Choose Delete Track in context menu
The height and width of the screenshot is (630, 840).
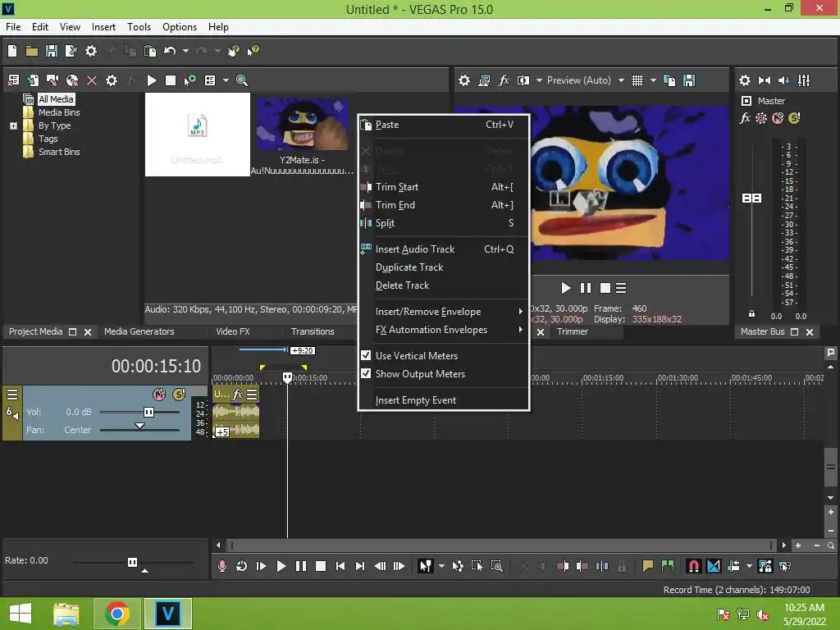click(x=444, y=285)
